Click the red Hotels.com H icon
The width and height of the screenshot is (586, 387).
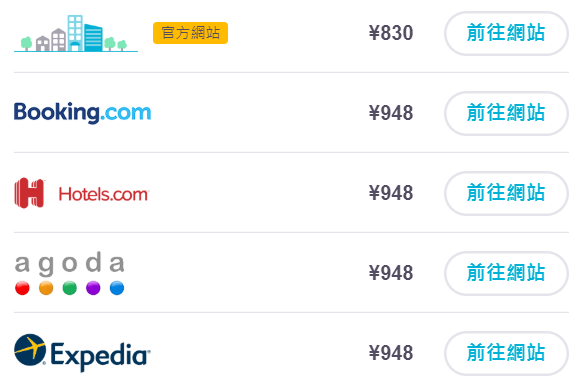pyautogui.click(x=29, y=193)
